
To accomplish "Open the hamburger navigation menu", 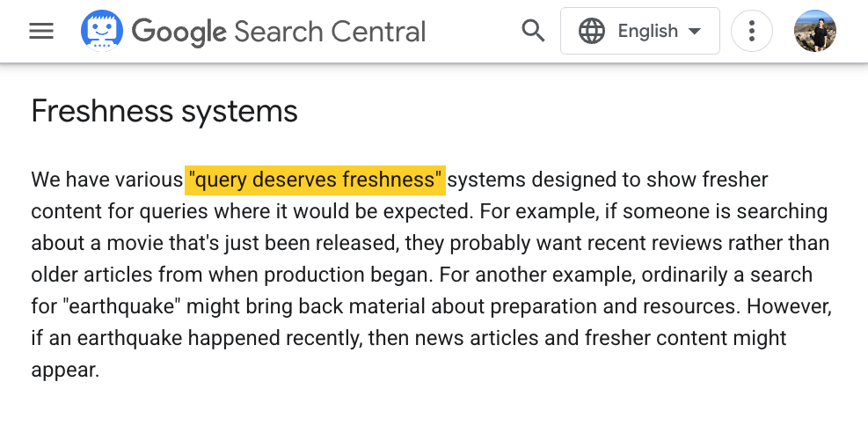I will (x=41, y=32).
